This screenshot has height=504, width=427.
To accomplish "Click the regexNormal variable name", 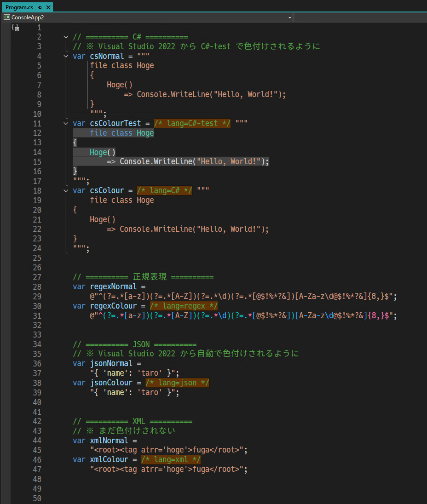I will click(x=113, y=286).
